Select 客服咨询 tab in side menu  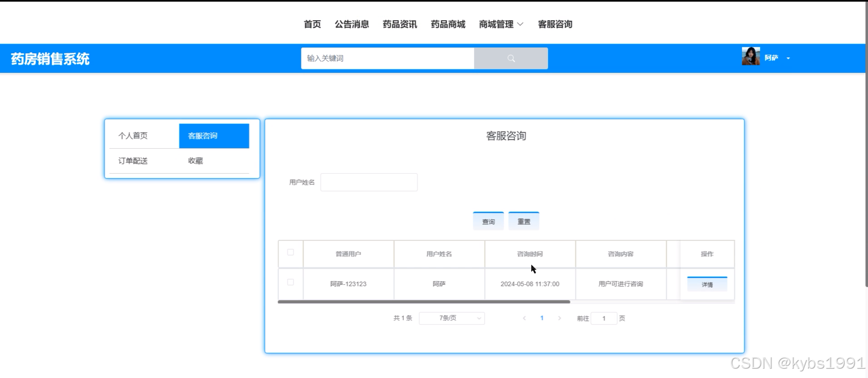coord(214,136)
